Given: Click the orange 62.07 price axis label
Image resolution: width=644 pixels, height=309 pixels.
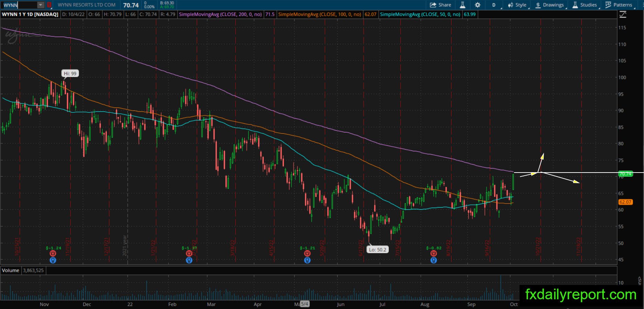Looking at the screenshot, I should click(625, 202).
